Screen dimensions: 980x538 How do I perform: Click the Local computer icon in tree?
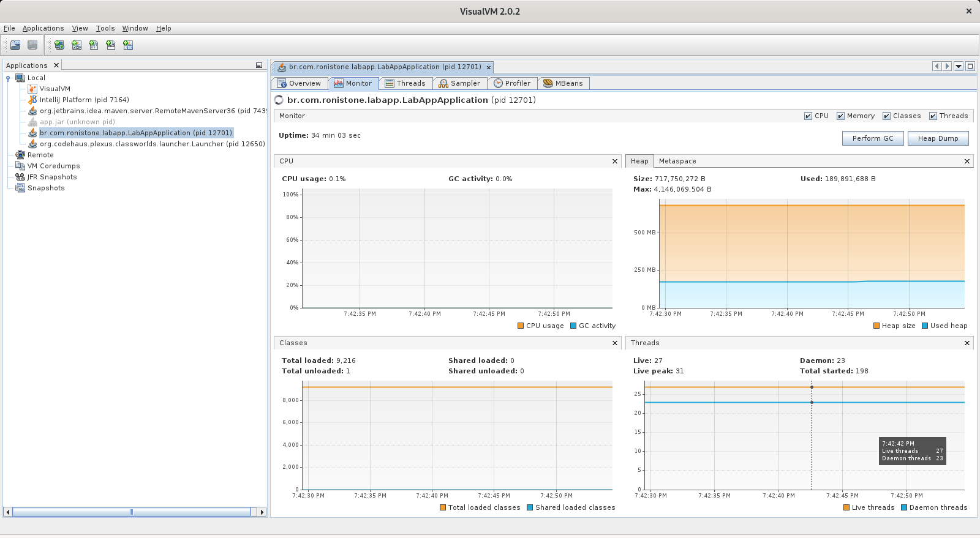[20, 78]
